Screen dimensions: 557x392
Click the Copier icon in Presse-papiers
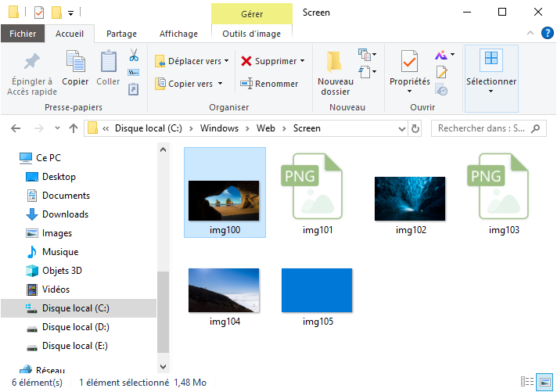[75, 62]
